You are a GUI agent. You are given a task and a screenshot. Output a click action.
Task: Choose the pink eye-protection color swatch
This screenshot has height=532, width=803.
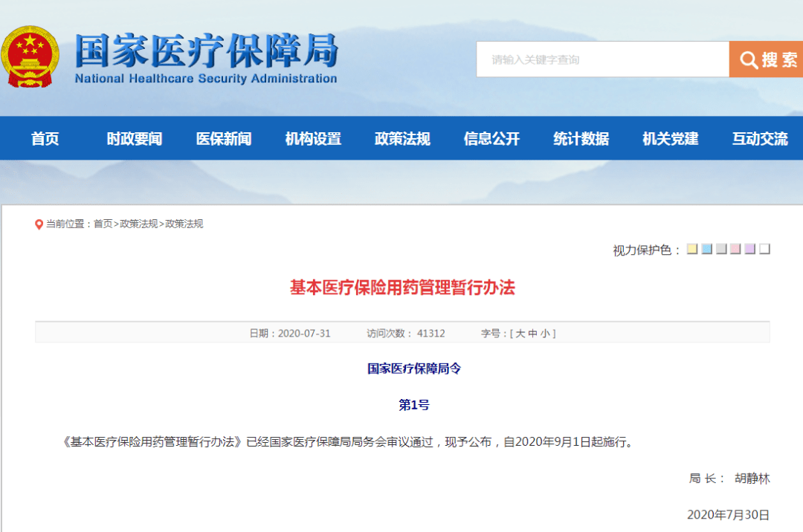coord(735,249)
